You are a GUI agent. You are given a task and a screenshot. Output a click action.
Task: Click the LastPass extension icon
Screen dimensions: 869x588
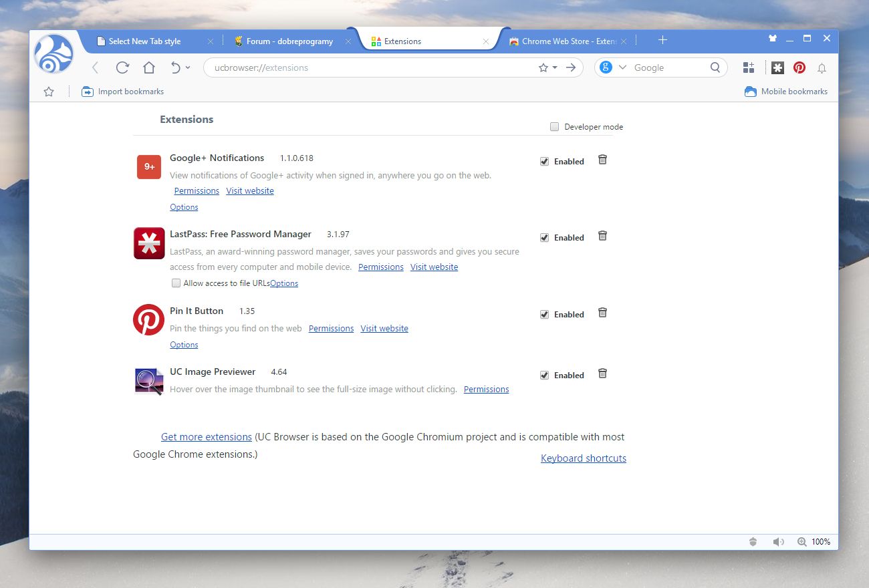(x=149, y=243)
